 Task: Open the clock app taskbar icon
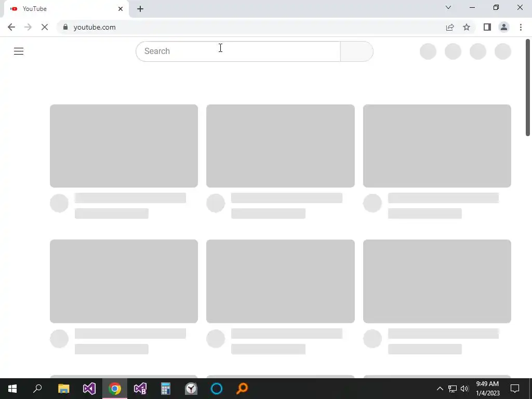point(191,389)
